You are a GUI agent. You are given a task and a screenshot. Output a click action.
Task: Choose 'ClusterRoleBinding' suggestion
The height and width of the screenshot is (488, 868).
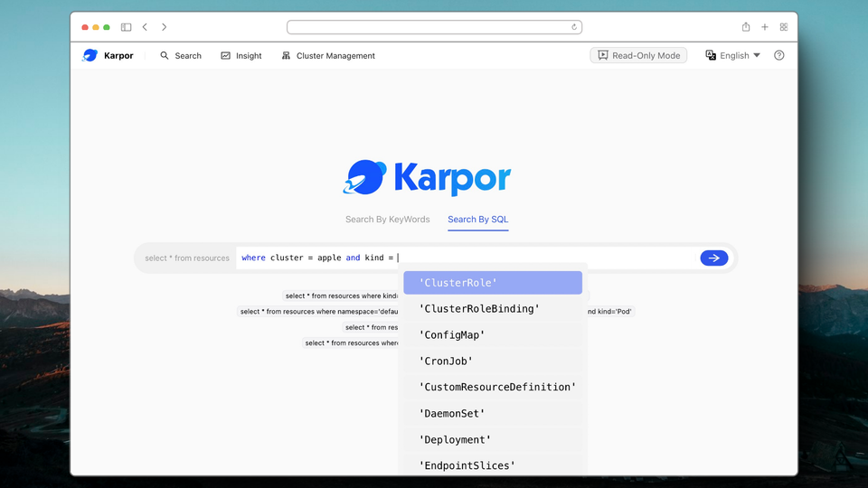click(493, 309)
